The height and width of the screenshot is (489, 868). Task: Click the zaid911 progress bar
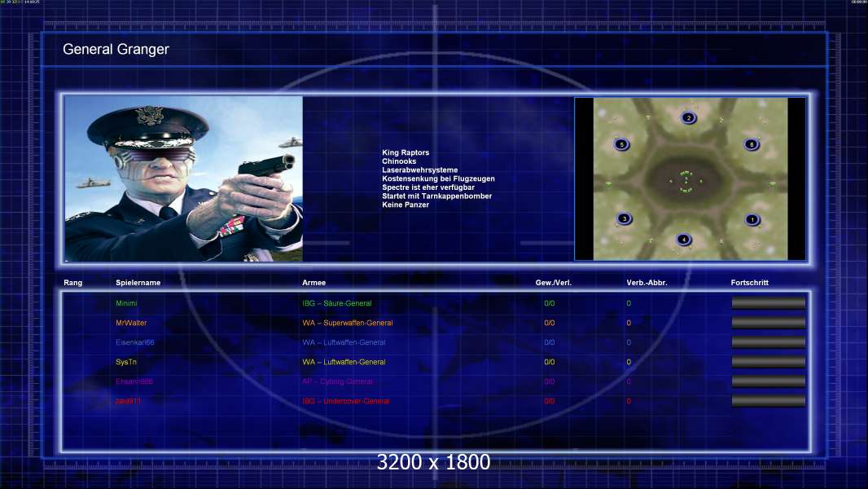click(769, 401)
